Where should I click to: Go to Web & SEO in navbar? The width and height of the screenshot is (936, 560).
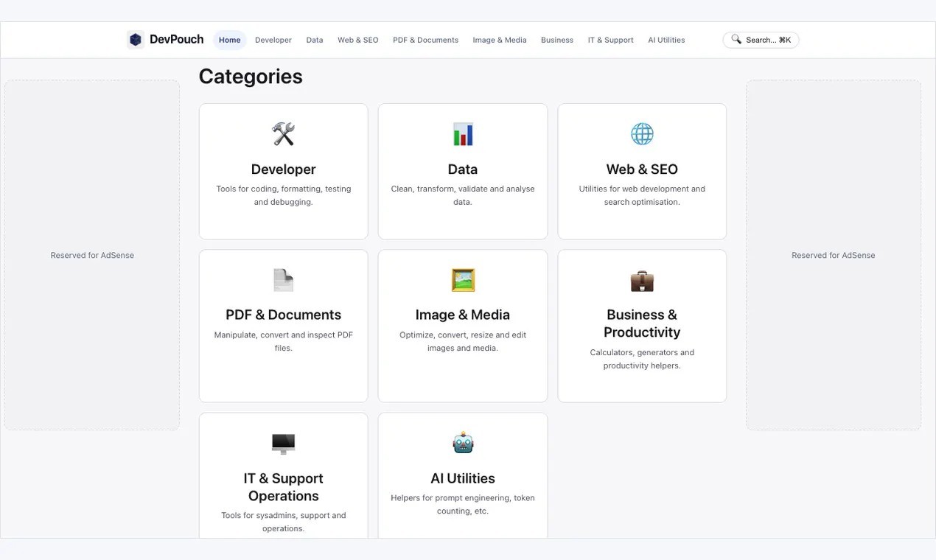[x=358, y=40]
